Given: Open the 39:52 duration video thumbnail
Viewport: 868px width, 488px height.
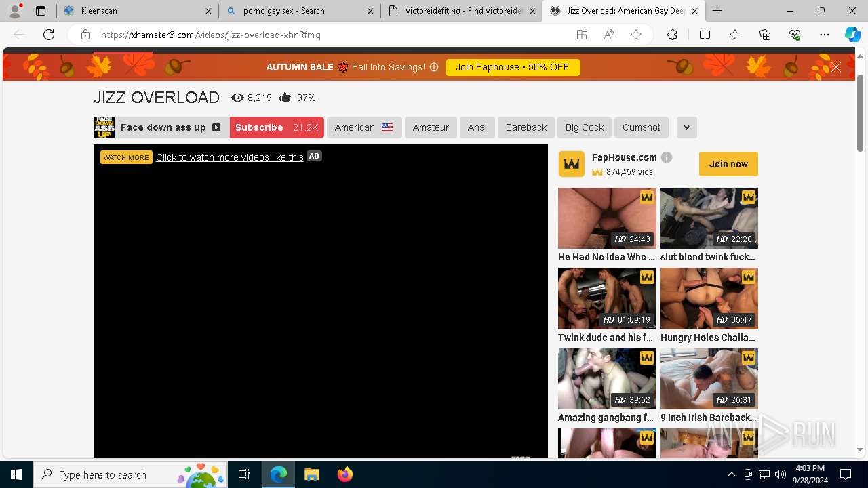Looking at the screenshot, I should (x=607, y=379).
